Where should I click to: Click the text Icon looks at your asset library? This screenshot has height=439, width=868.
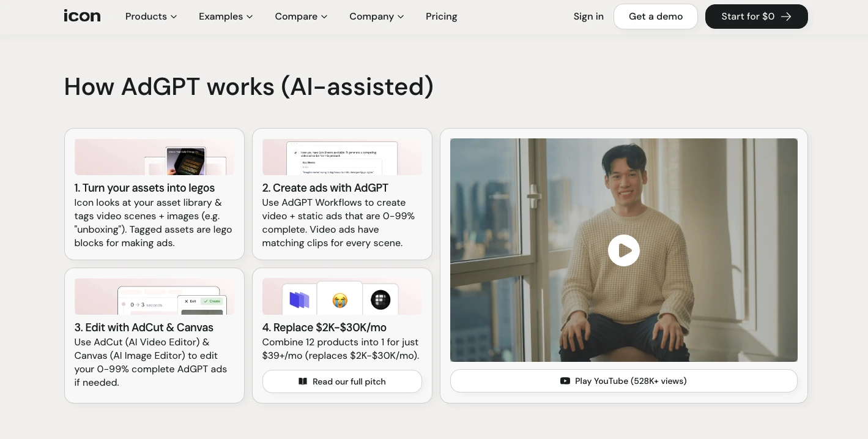(143, 203)
